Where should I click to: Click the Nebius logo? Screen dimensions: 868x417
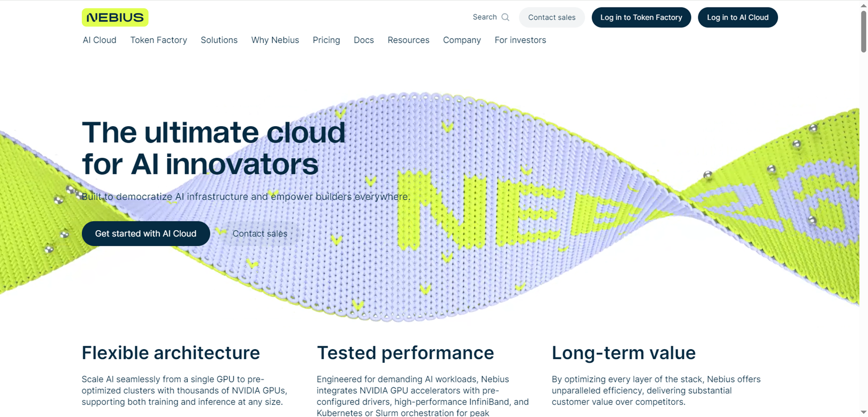[x=115, y=17]
